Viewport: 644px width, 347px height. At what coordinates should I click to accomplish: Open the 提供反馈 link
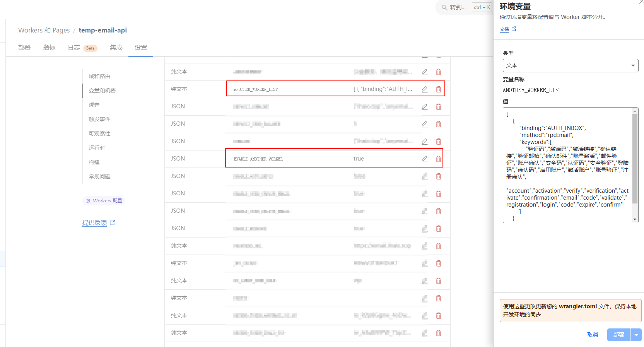[94, 223]
